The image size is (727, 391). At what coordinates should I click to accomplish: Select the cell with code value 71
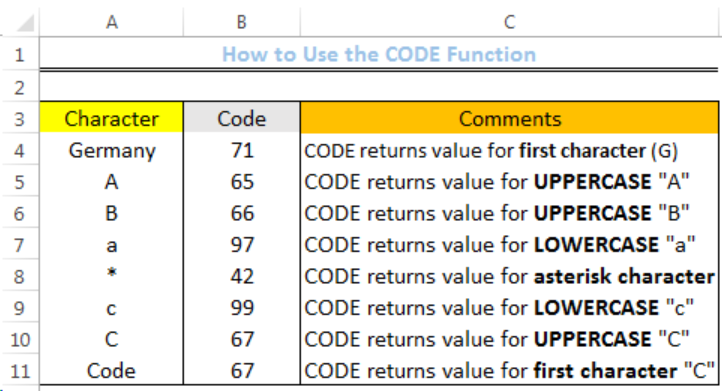pos(242,151)
